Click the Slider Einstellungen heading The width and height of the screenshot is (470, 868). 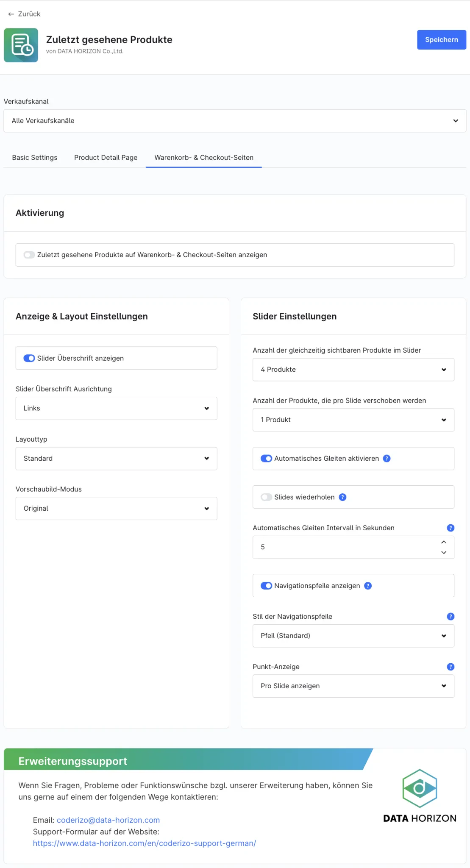click(x=295, y=317)
